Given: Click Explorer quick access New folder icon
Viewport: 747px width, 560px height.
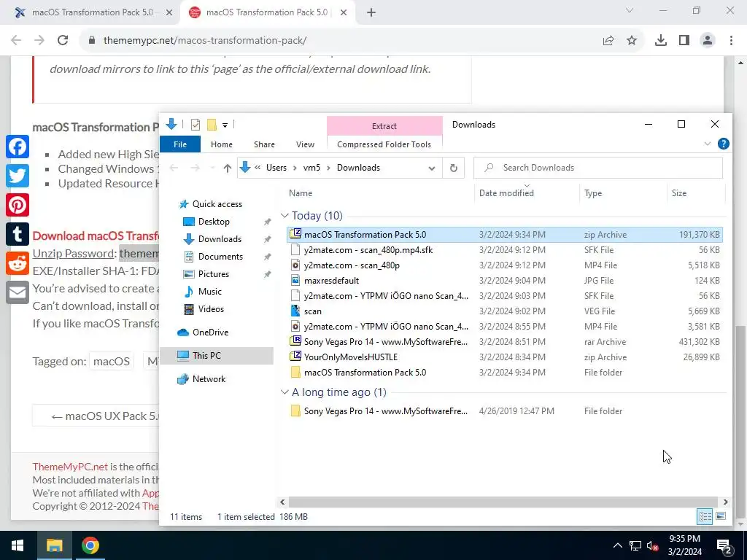Looking at the screenshot, I should click(212, 125).
